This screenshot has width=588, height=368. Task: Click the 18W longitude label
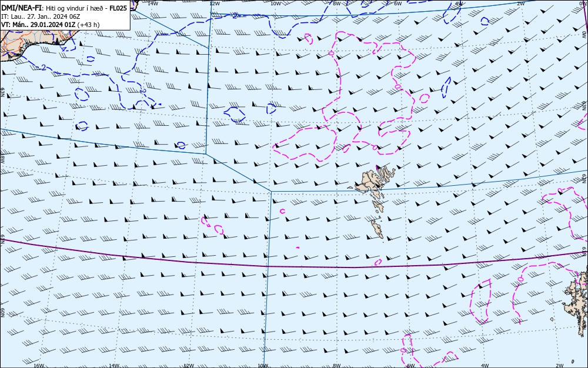[x=2, y=159]
